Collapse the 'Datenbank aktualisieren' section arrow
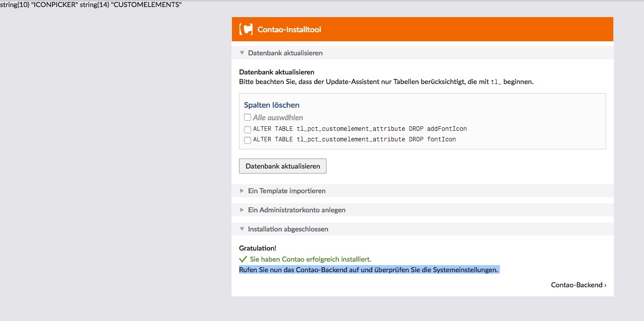The height and width of the screenshot is (321, 644). click(x=242, y=53)
